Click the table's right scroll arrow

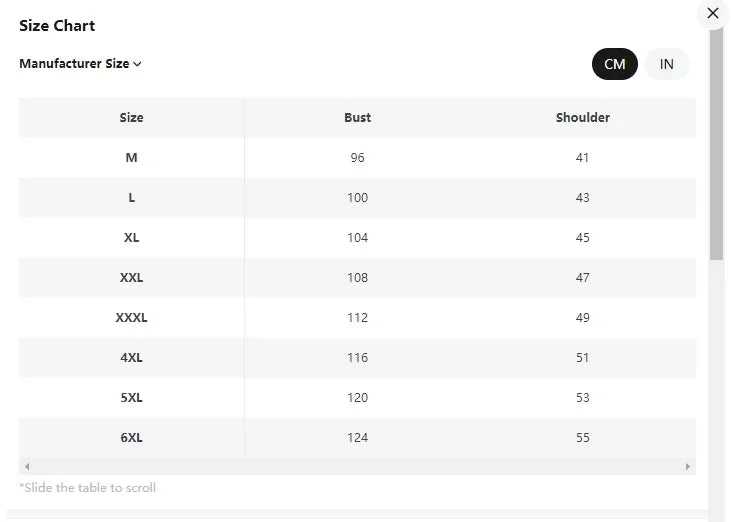tap(687, 467)
